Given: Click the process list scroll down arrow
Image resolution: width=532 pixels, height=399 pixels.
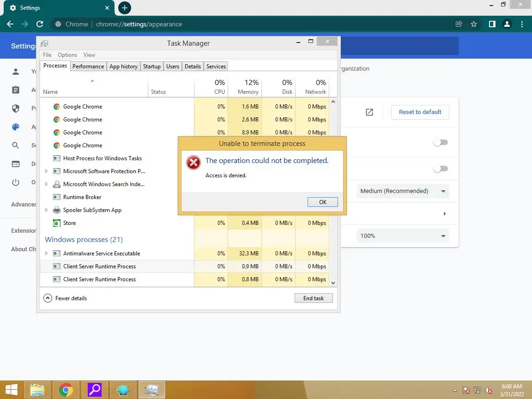Looking at the screenshot, I should (x=333, y=283).
